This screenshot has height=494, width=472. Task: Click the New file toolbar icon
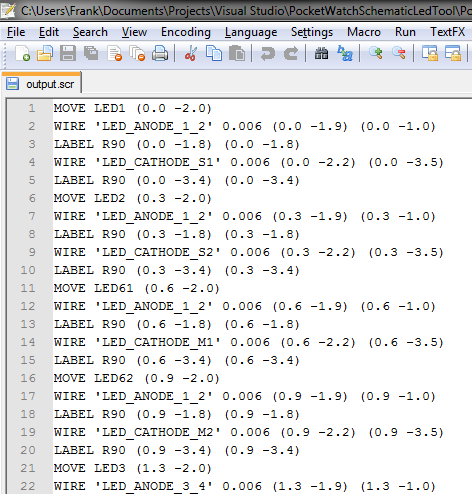(x=22, y=53)
